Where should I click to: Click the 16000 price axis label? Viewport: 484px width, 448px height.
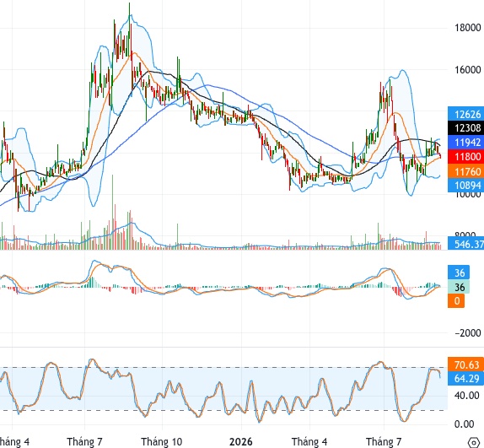pos(468,70)
